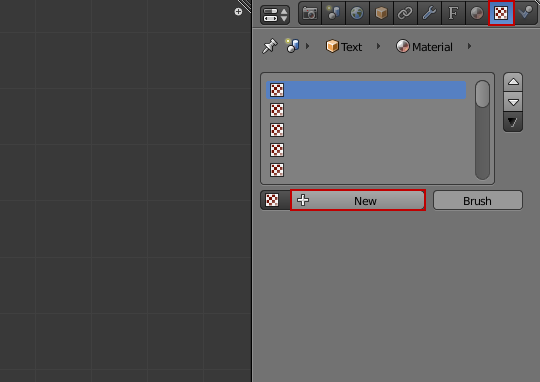The height and width of the screenshot is (382, 540).
Task: Move the texture slot down with the down arrow
Action: 513,102
